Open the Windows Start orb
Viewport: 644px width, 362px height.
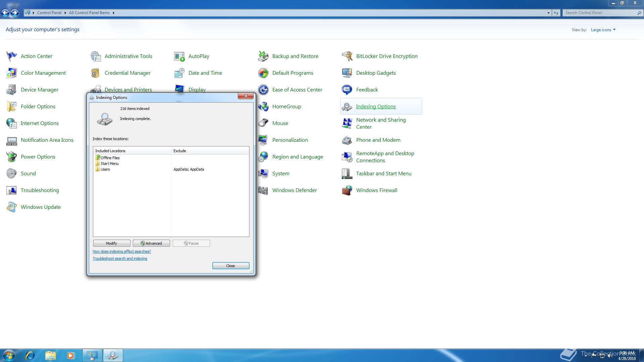coord(9,355)
